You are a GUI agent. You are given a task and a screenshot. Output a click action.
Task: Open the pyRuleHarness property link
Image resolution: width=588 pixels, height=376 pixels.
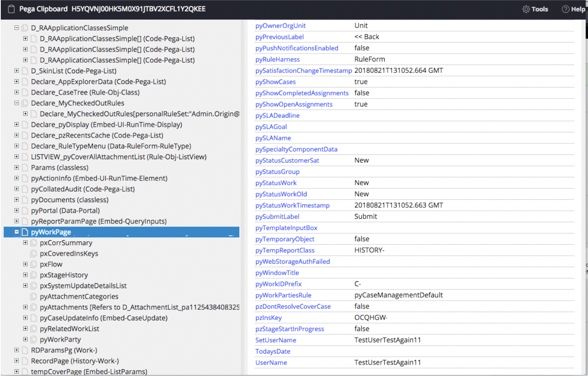coord(277,60)
